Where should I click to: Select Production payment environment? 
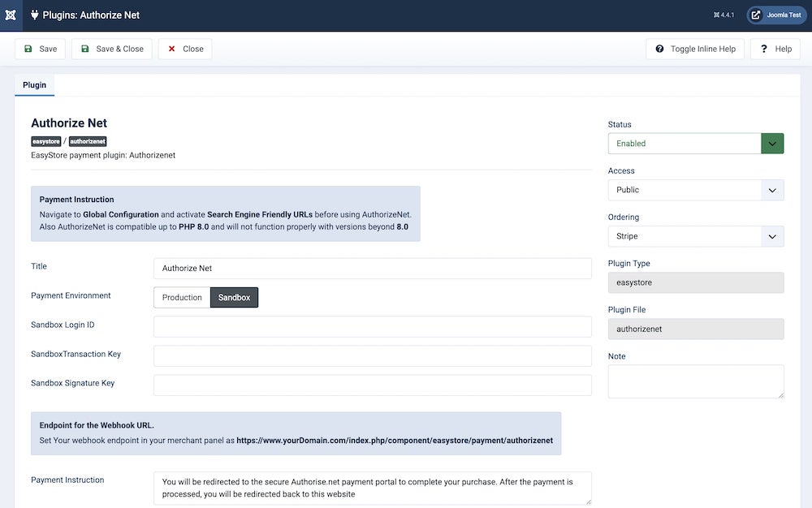(182, 298)
